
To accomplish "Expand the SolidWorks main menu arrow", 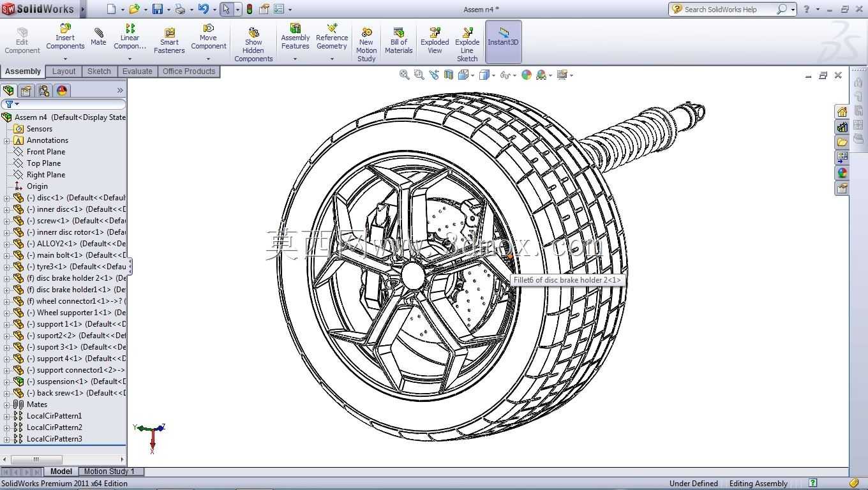I will pos(83,9).
